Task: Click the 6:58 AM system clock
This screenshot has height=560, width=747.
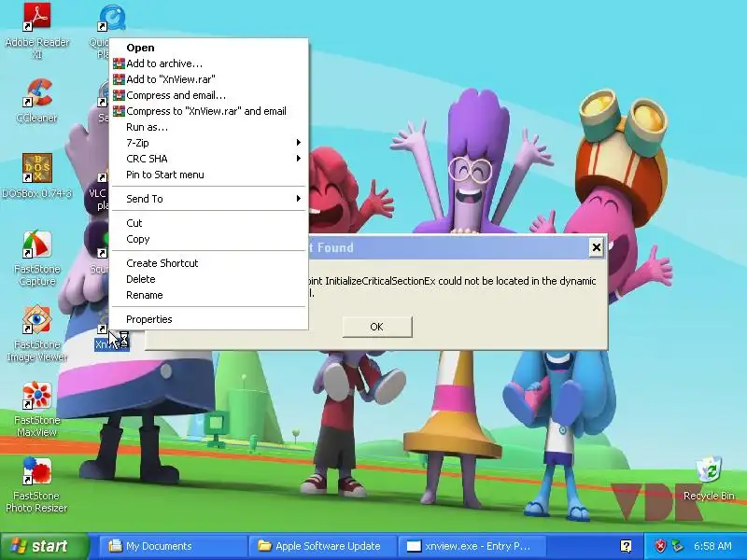Action: click(x=712, y=546)
